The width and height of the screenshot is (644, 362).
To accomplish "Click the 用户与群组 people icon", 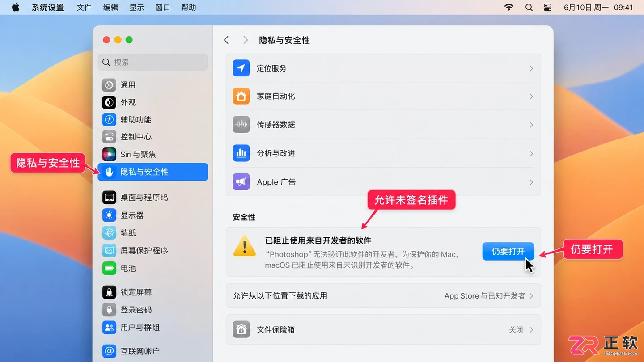I will coord(109,327).
